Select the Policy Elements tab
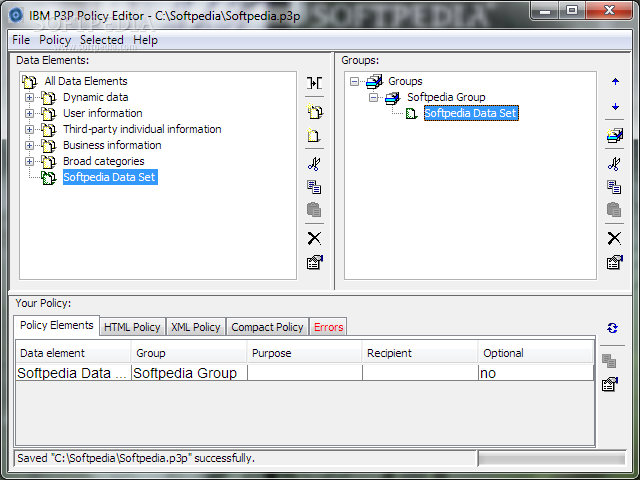The height and width of the screenshot is (480, 640). pos(57,325)
